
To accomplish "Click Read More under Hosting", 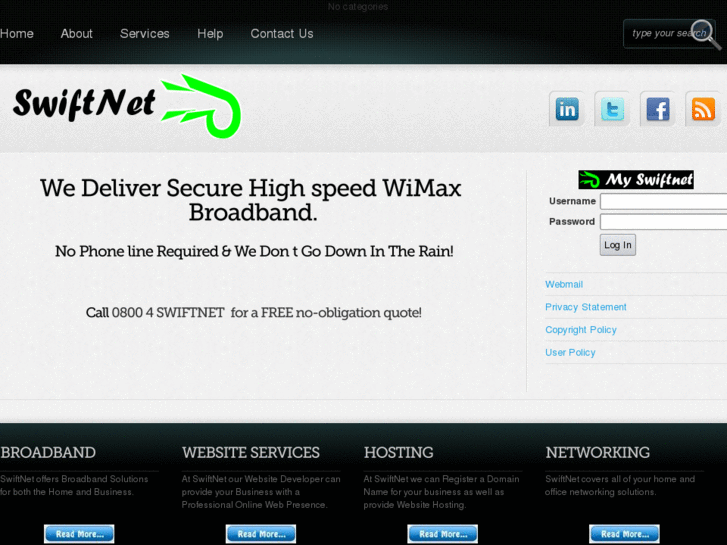I will point(443,534).
